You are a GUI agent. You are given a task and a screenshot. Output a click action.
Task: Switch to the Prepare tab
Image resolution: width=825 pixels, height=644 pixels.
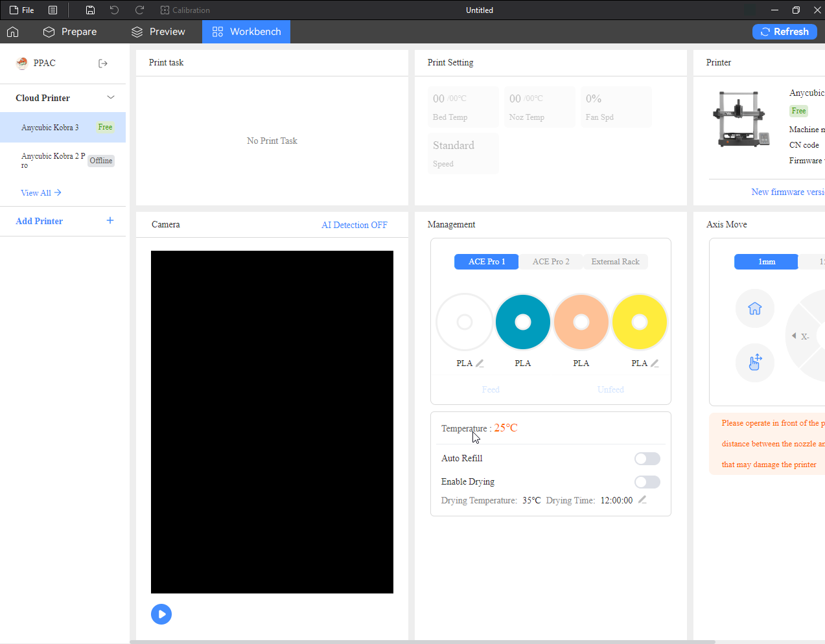70,32
